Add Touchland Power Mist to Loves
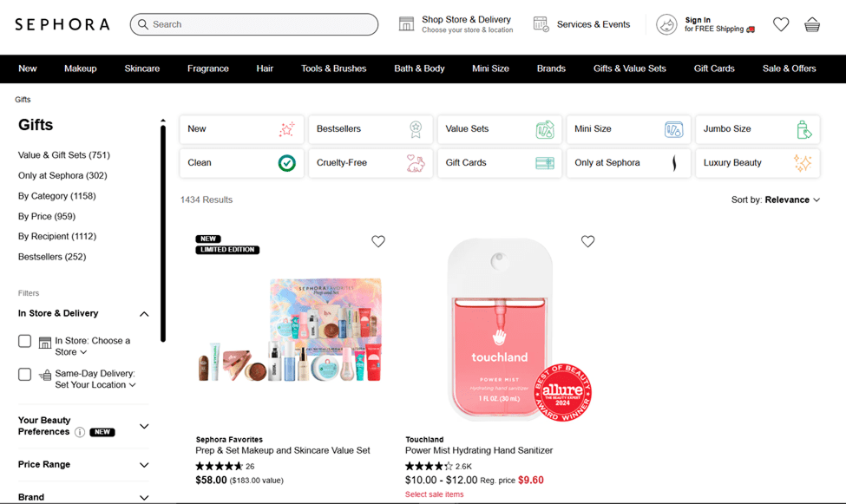Image resolution: width=846 pixels, height=504 pixels. click(x=587, y=242)
